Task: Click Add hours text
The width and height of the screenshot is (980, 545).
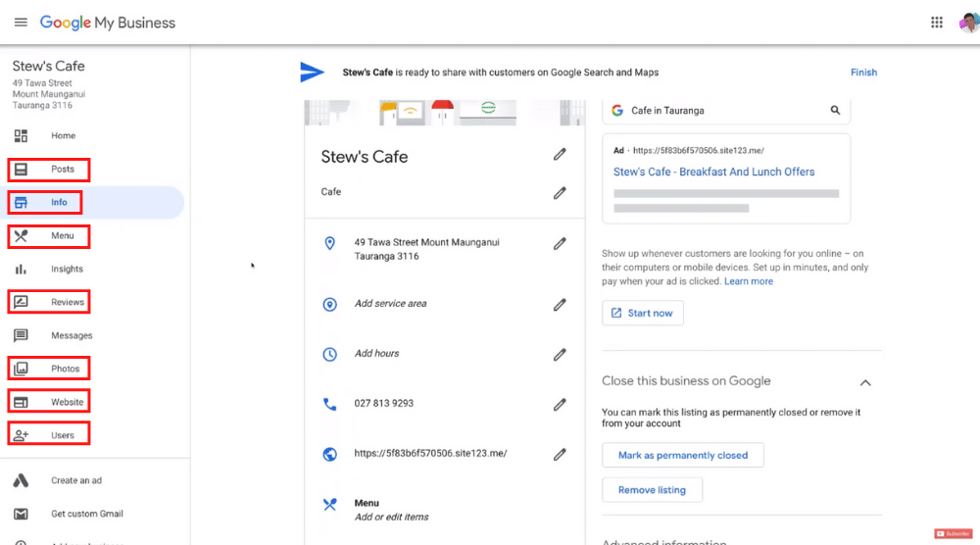Action: click(377, 354)
